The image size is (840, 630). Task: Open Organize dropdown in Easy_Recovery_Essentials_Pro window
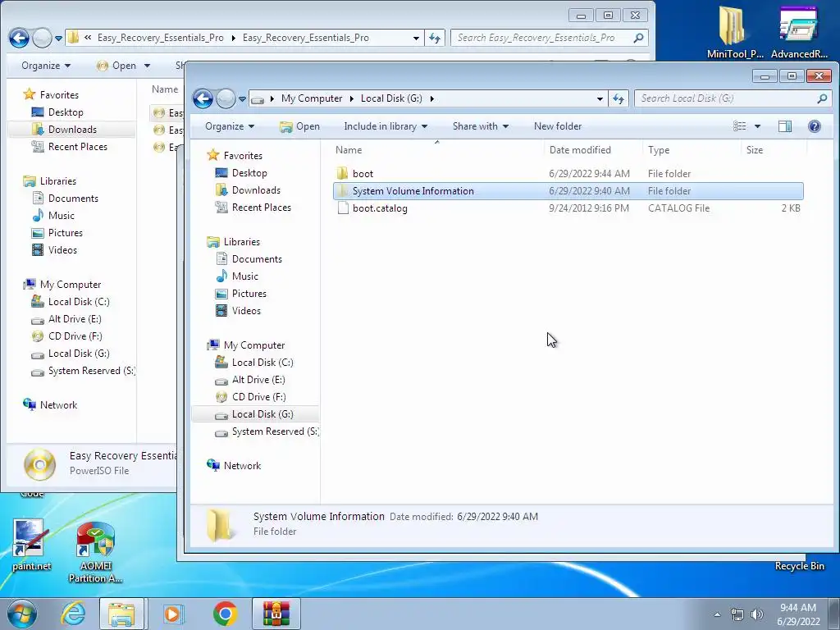coord(46,66)
